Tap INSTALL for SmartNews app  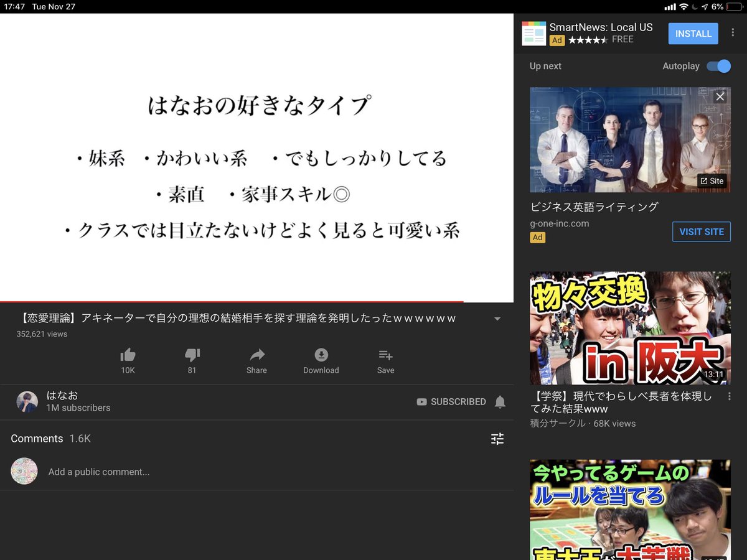(693, 33)
